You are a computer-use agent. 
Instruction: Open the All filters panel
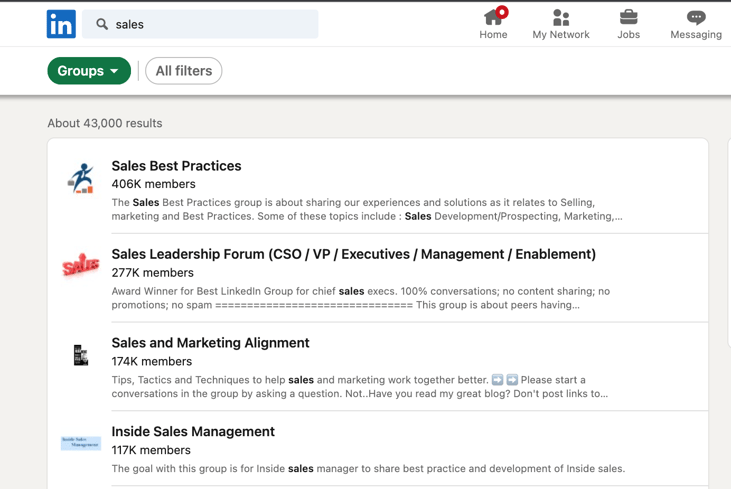pyautogui.click(x=184, y=71)
